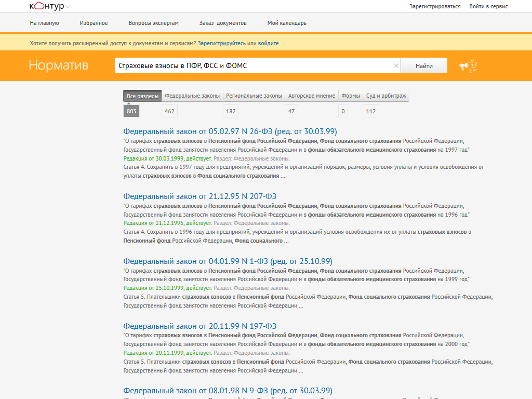Open the Суд и арбитраж tab
The width and height of the screenshot is (532, 399).
386,96
